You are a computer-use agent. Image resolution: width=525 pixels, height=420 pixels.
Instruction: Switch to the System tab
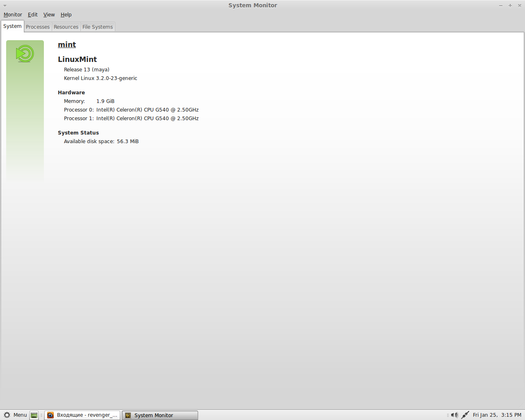click(x=12, y=26)
